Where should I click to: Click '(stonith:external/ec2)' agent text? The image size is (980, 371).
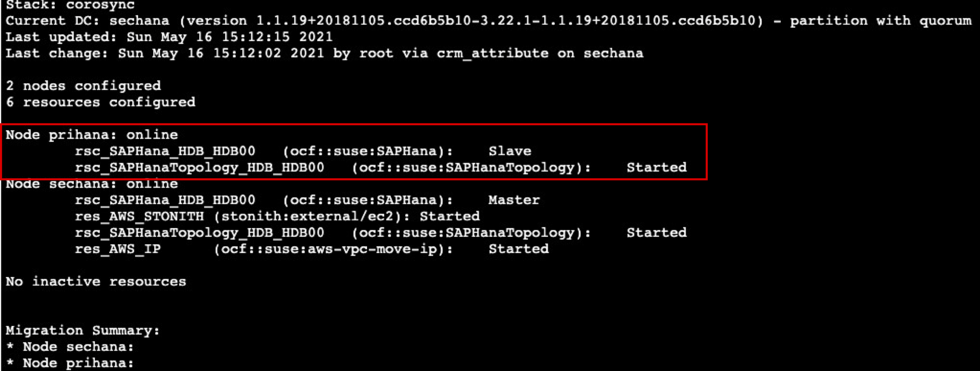pyautogui.click(x=311, y=216)
